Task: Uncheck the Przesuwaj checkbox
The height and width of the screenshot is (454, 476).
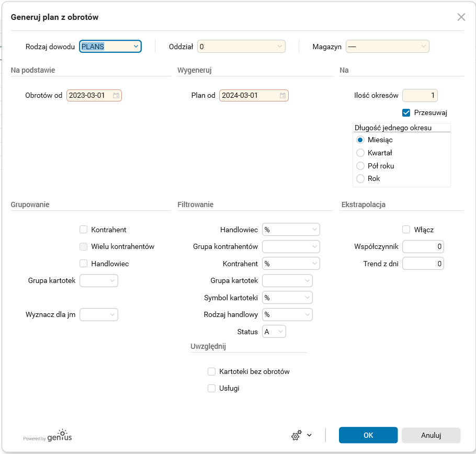Action: pyautogui.click(x=406, y=112)
